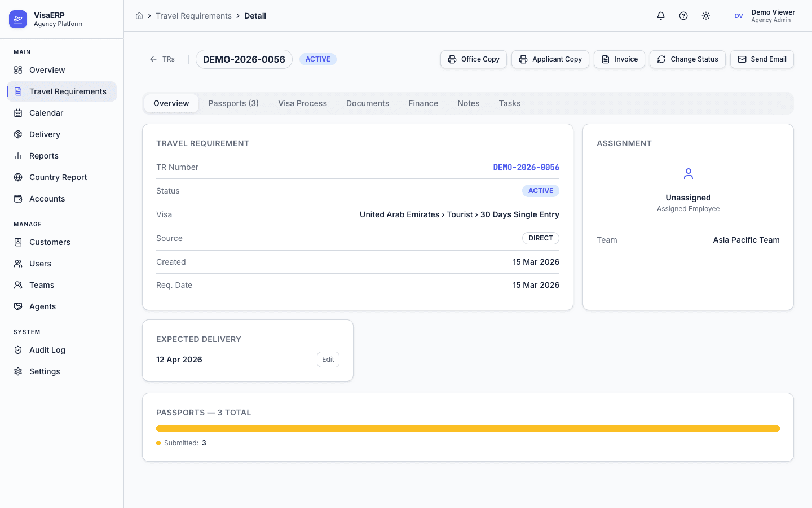This screenshot has height=508, width=812.
Task: Click the DEMO-2026-0056 TR number link
Action: coord(526,167)
